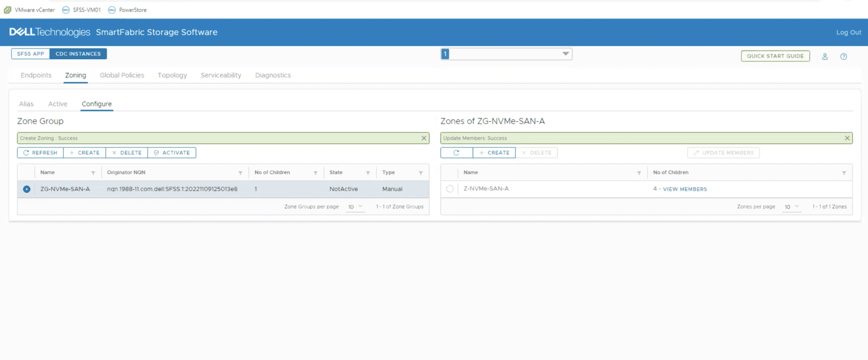Image resolution: width=868 pixels, height=360 pixels.
Task: Open the SFSS-VM01 bookmark
Action: point(81,10)
